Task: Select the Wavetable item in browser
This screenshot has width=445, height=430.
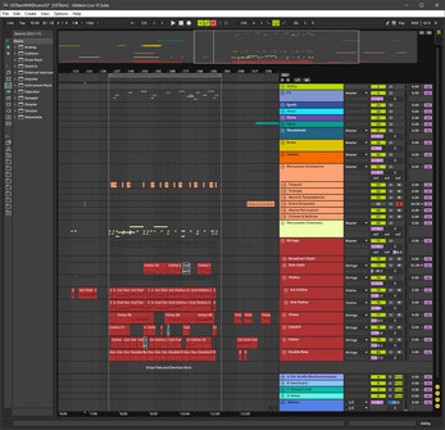Action: tap(33, 117)
